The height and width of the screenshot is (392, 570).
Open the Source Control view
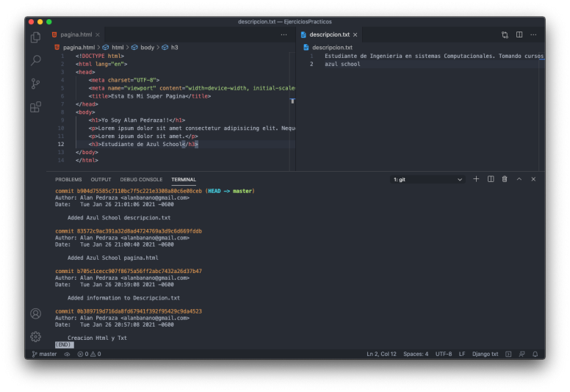coord(35,84)
